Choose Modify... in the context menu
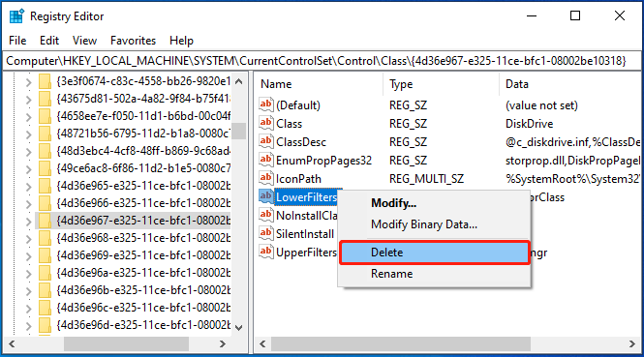The width and height of the screenshot is (644, 357). pyautogui.click(x=393, y=203)
